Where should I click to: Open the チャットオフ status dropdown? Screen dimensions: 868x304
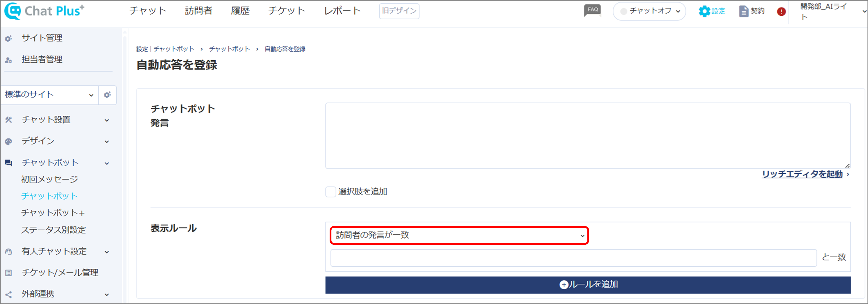(649, 11)
